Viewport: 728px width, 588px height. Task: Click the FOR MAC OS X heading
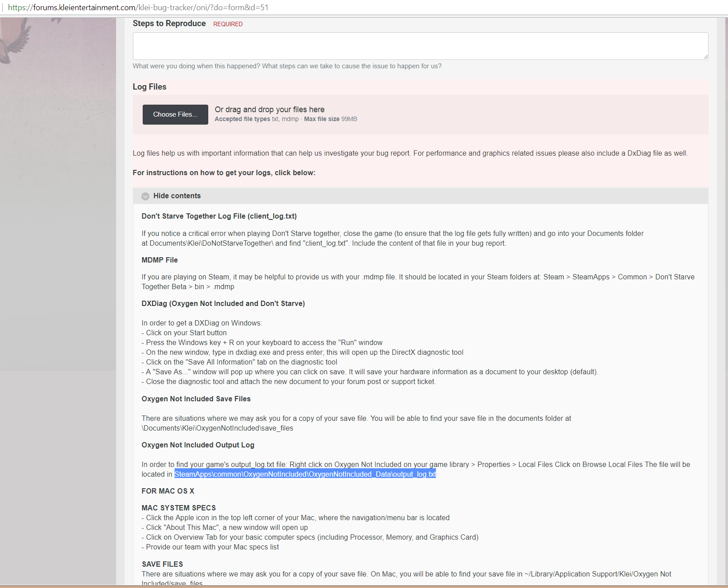click(167, 491)
